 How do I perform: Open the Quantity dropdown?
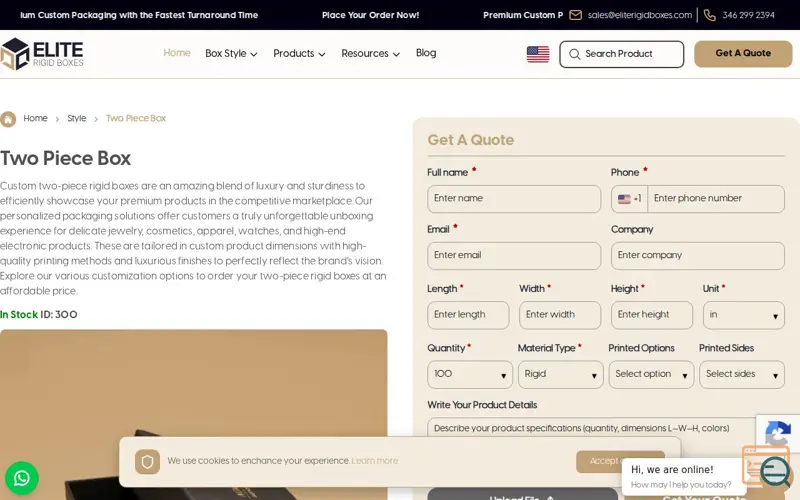click(470, 375)
